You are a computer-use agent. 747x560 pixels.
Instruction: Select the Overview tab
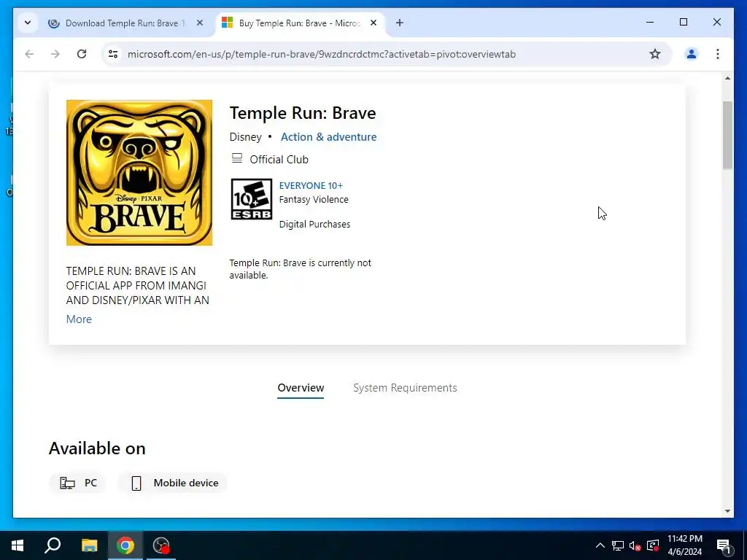pos(301,388)
